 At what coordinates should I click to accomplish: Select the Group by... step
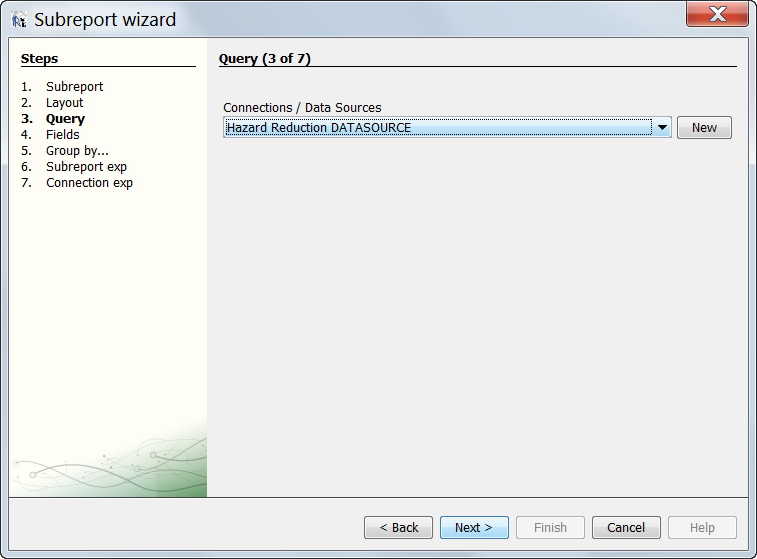77,151
